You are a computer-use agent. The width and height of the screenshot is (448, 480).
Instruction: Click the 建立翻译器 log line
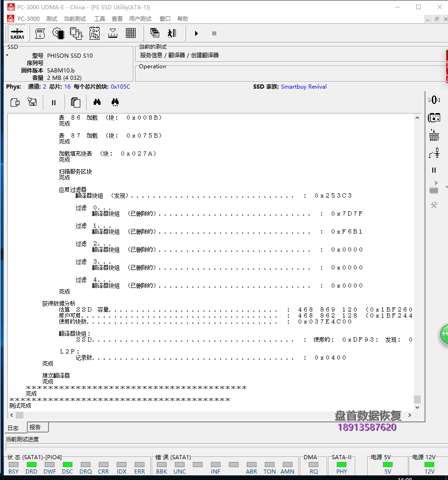click(56, 376)
